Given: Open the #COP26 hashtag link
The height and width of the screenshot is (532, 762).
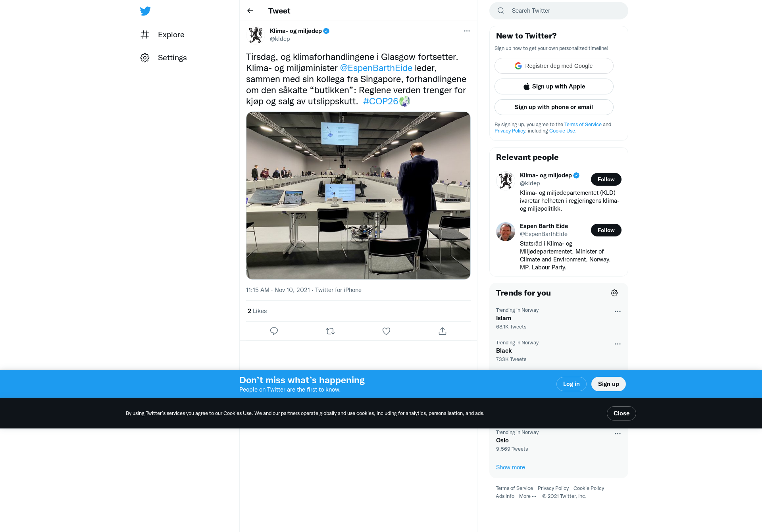Looking at the screenshot, I should point(380,101).
